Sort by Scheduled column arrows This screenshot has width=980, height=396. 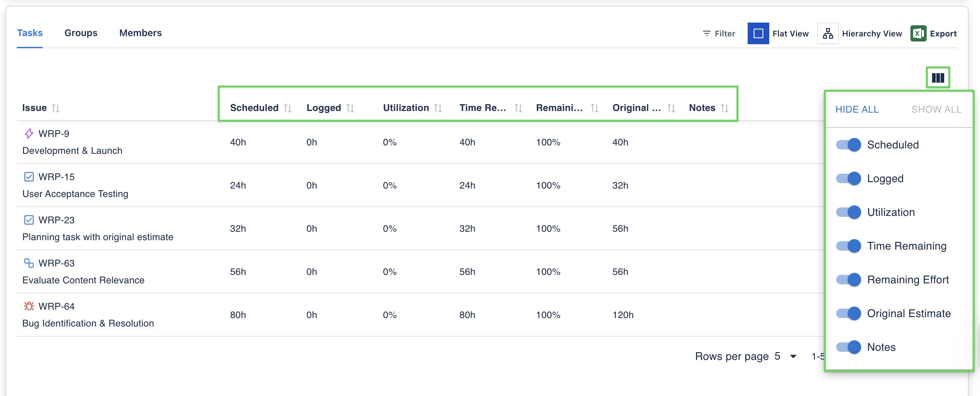[288, 108]
